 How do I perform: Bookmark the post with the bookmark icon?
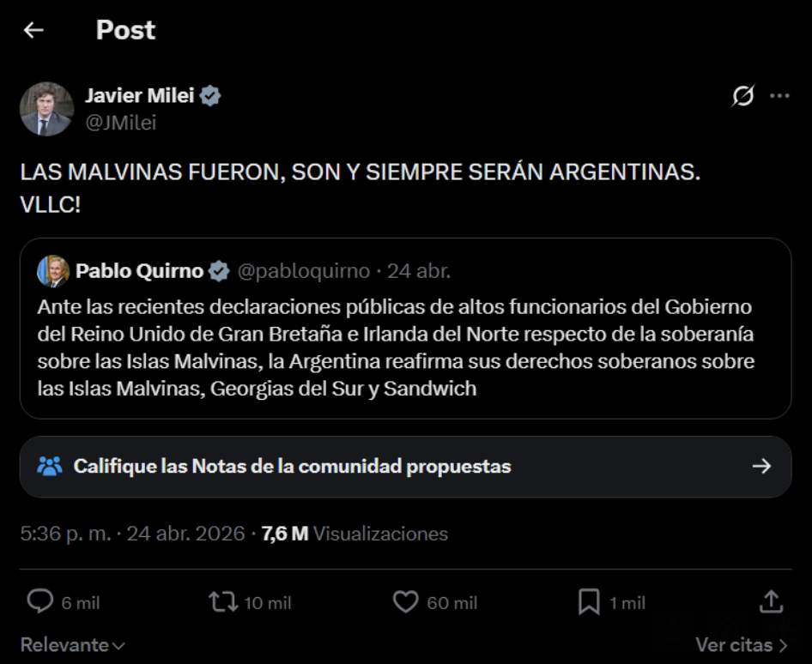coord(589,601)
